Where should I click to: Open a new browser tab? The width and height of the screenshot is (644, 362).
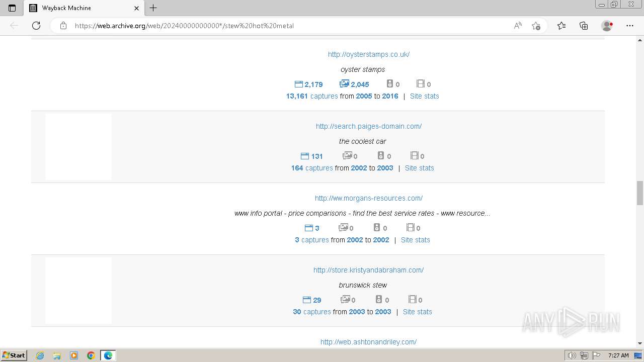153,8
